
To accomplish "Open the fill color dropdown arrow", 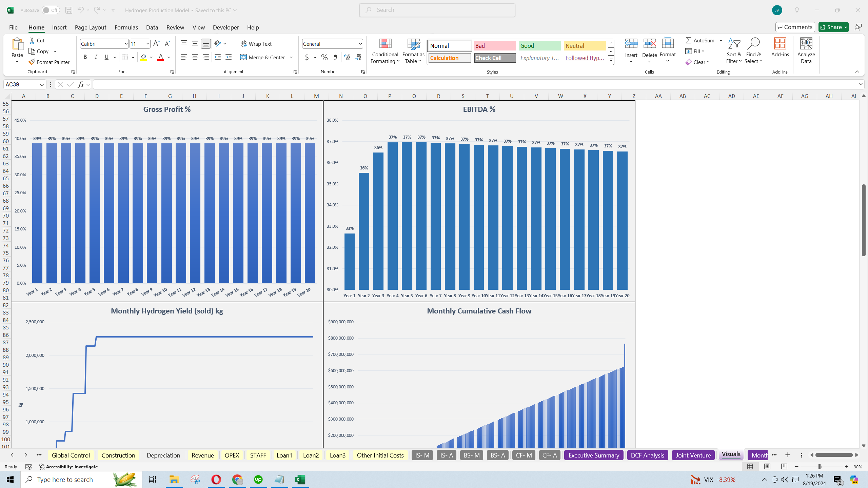I will [151, 57].
